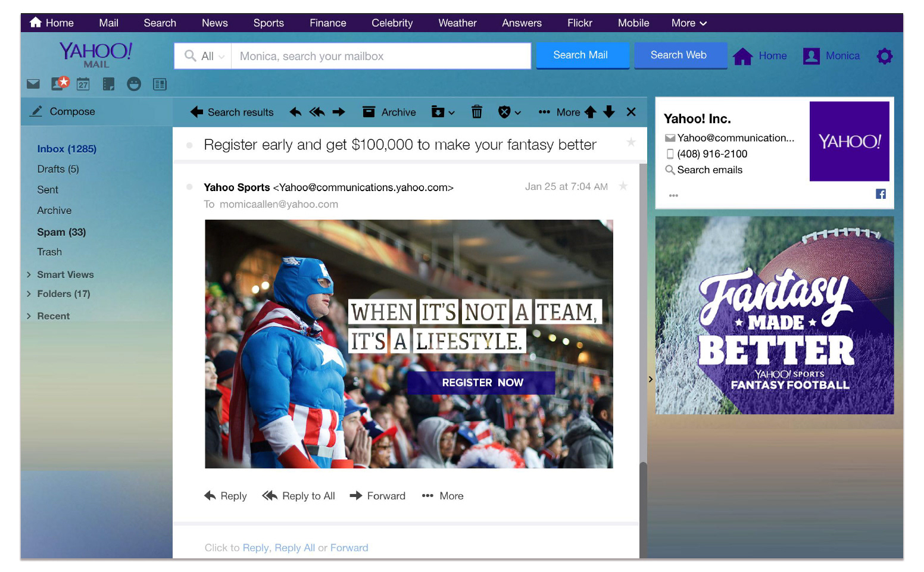This screenshot has width=924, height=572.
Task: Archive this message
Action: point(389,112)
